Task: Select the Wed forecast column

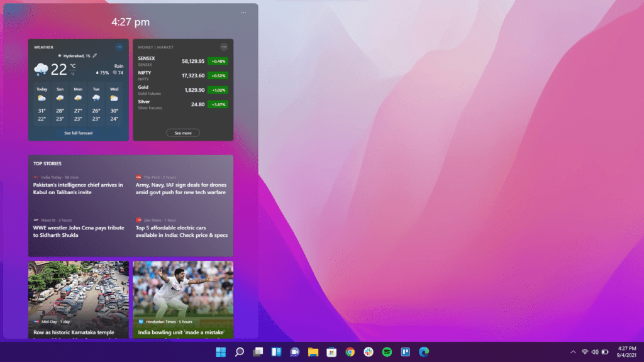Action: (114, 105)
